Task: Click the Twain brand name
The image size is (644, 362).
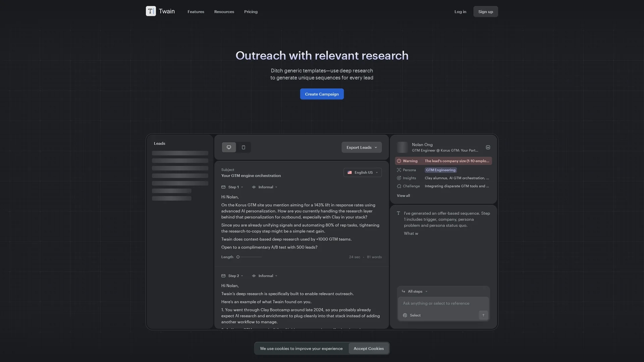Action: [x=167, y=11]
